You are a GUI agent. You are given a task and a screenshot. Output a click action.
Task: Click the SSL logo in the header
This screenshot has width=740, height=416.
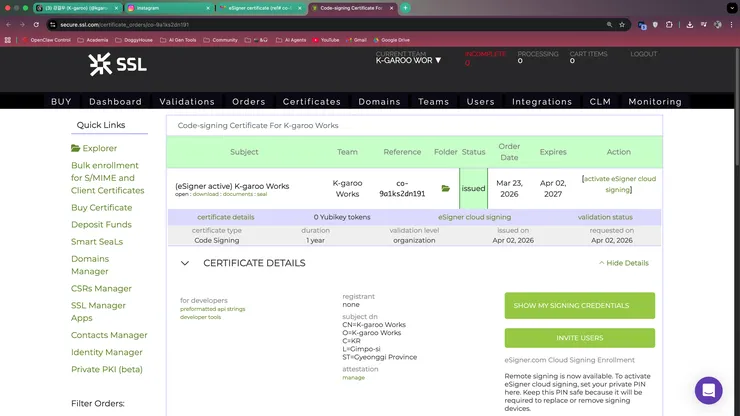click(x=117, y=65)
